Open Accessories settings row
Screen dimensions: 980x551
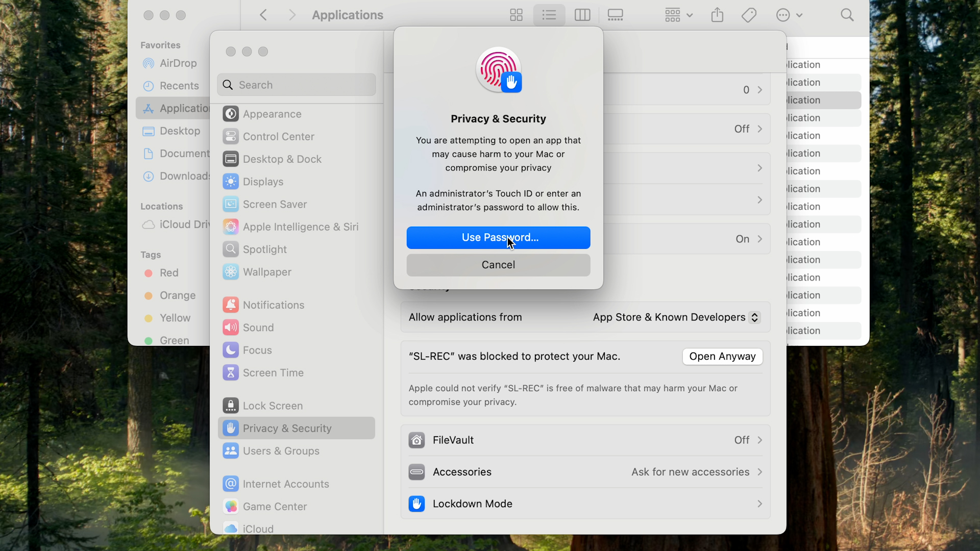(x=585, y=472)
